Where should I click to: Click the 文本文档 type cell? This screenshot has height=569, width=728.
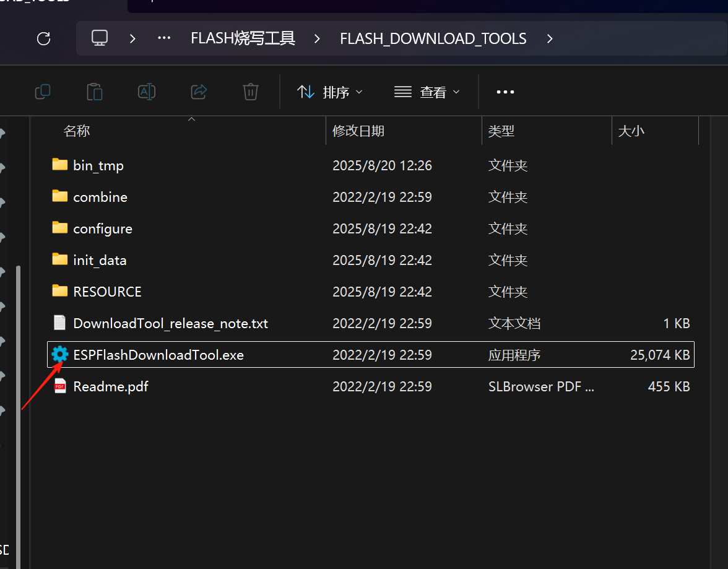[514, 323]
